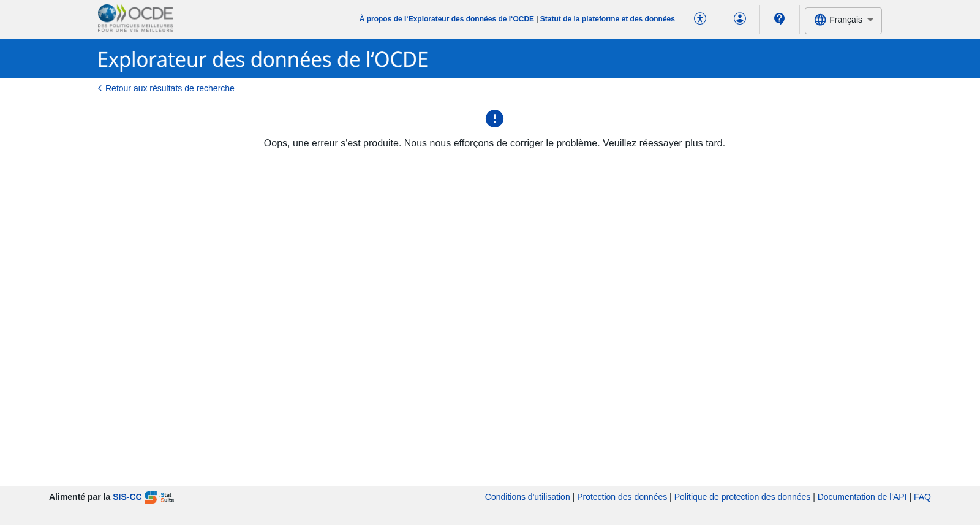Open the user account icon
Image resolution: width=980 pixels, height=525 pixels.
coord(740,18)
